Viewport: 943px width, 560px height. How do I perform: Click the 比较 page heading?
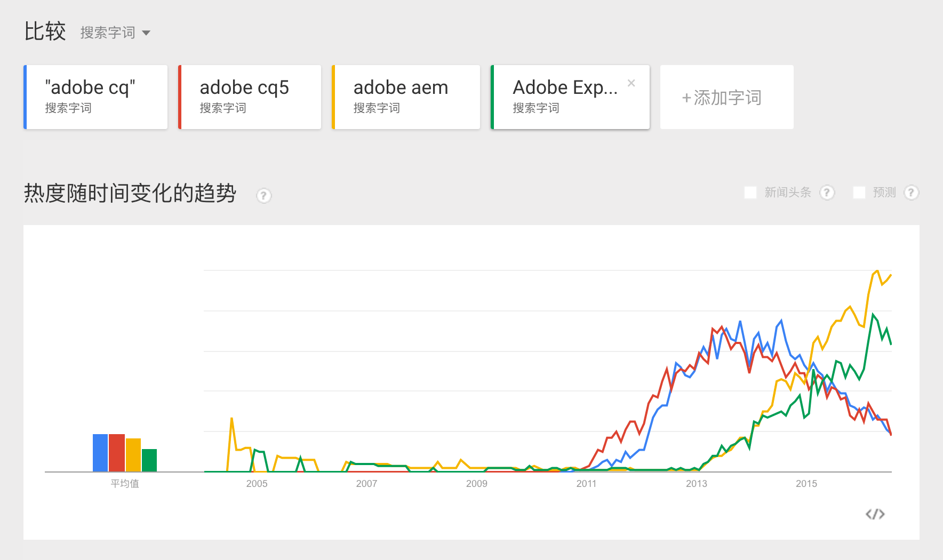[45, 31]
